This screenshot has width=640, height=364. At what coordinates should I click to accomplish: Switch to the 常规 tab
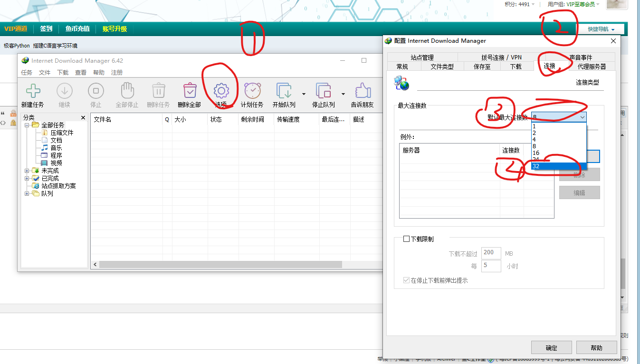click(x=402, y=67)
